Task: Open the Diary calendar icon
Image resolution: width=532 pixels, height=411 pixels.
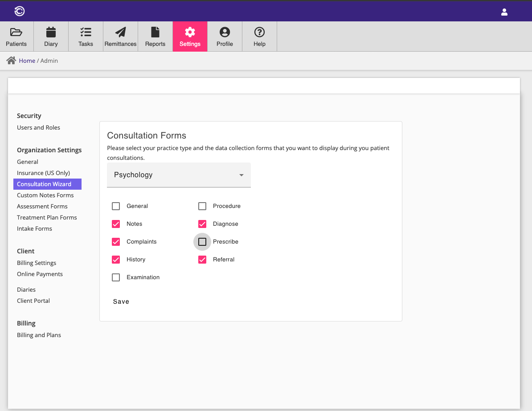Action: 51,32
